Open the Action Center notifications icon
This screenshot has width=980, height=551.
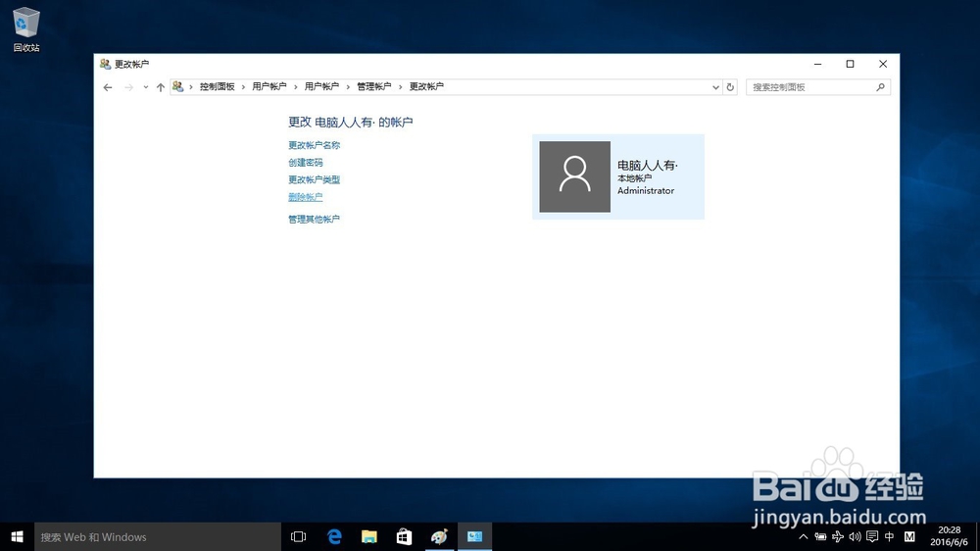coord(872,536)
